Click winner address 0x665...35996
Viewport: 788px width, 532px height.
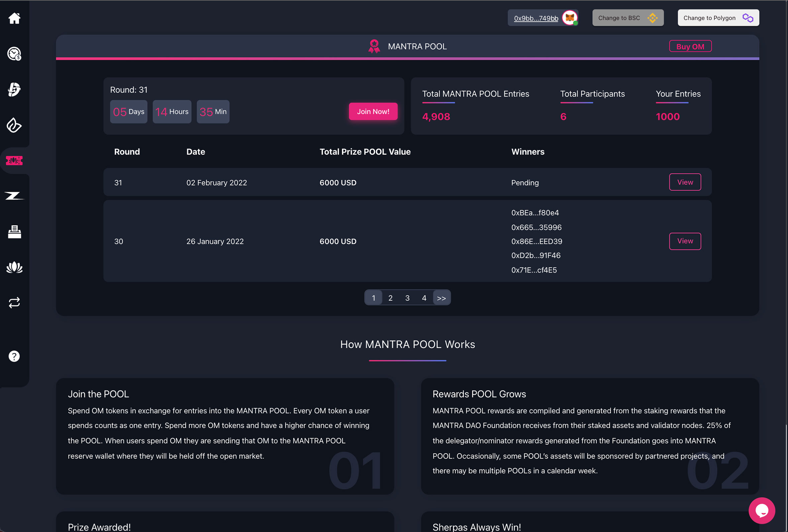(536, 227)
